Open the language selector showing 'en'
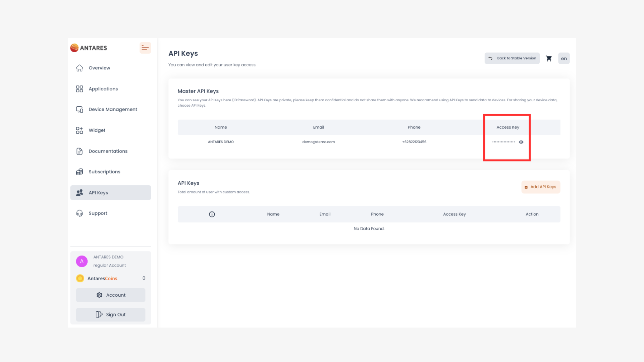The height and width of the screenshot is (362, 644). [564, 58]
